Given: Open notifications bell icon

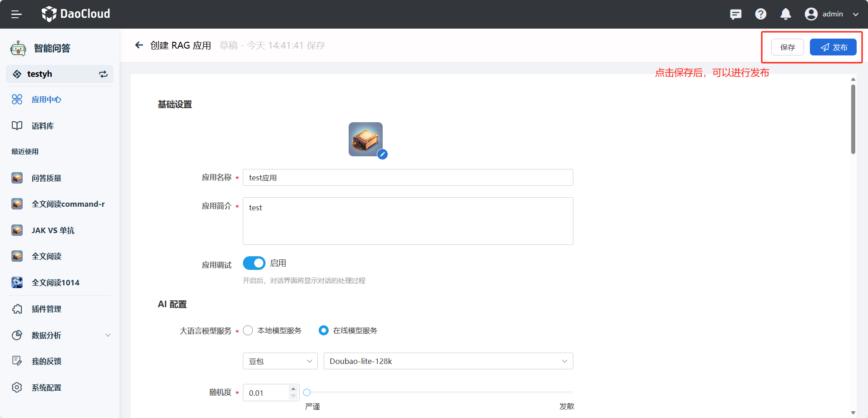Looking at the screenshot, I should pos(785,14).
